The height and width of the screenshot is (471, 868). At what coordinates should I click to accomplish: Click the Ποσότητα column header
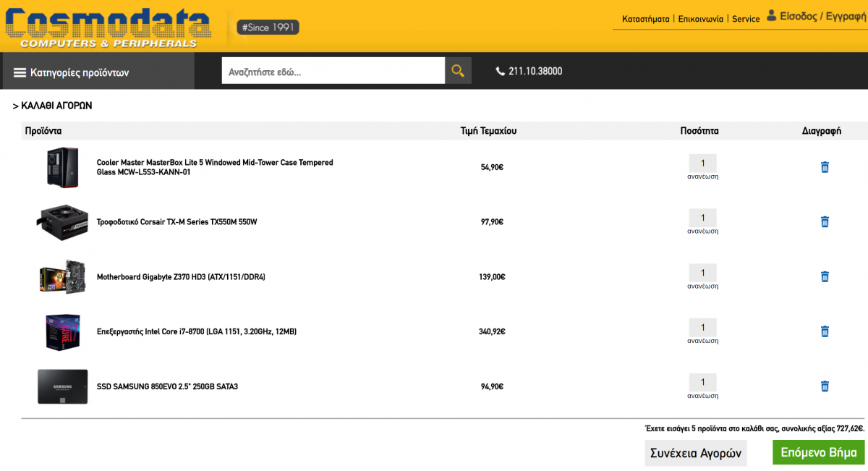click(699, 131)
